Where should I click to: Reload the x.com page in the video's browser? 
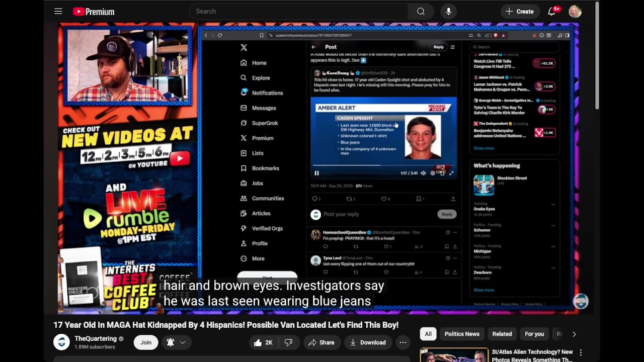coord(220,35)
